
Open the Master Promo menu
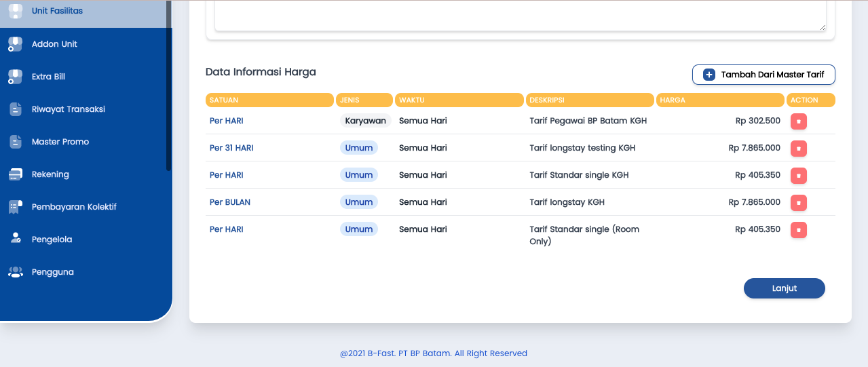[60, 142]
